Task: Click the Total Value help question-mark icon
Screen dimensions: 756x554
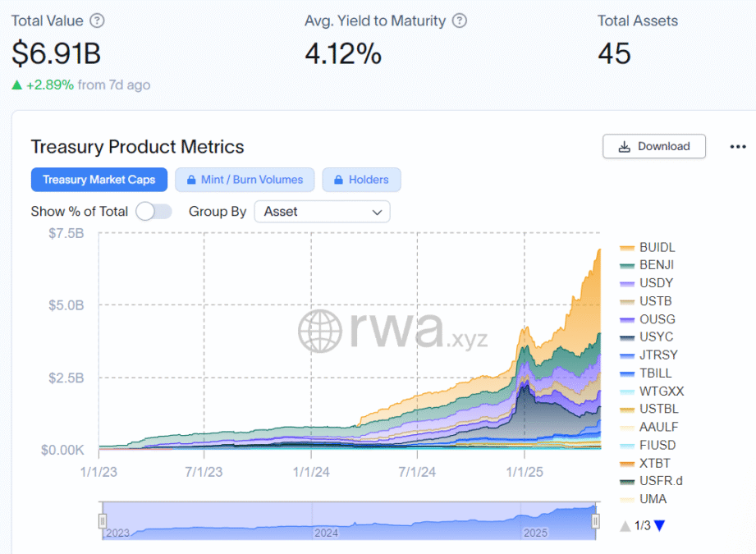Action: [98, 21]
